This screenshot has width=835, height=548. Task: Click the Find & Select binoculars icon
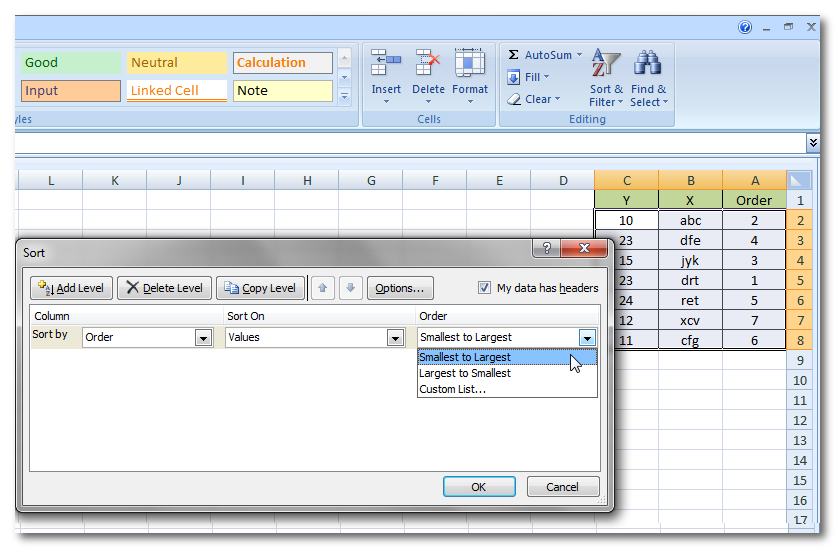648,64
